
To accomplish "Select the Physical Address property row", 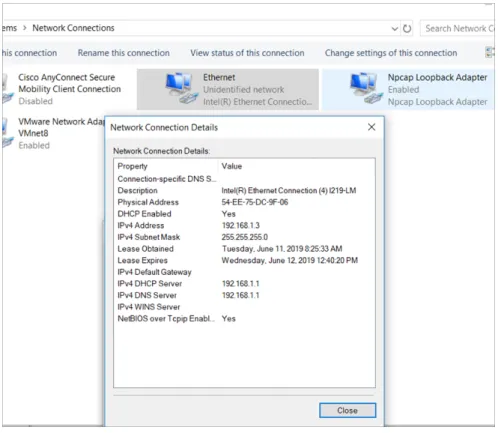I will [x=244, y=202].
